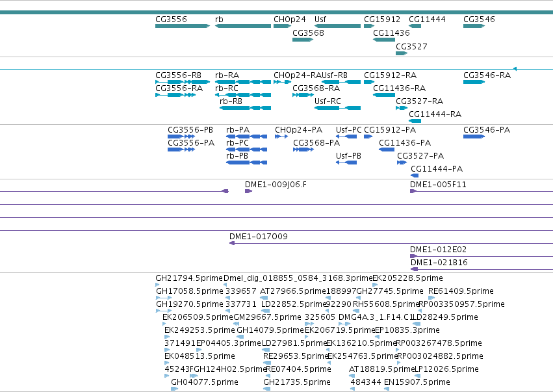Open EST AT27966.5prime

click(264, 298)
